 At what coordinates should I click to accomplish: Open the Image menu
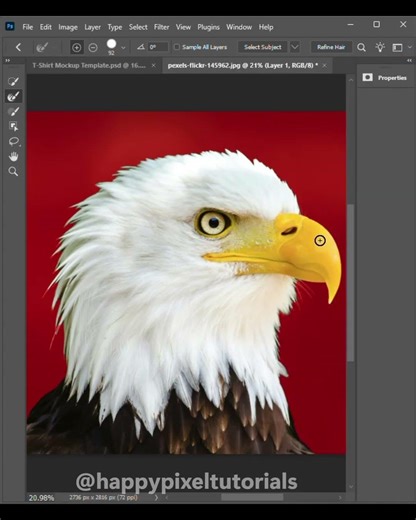coord(68,27)
